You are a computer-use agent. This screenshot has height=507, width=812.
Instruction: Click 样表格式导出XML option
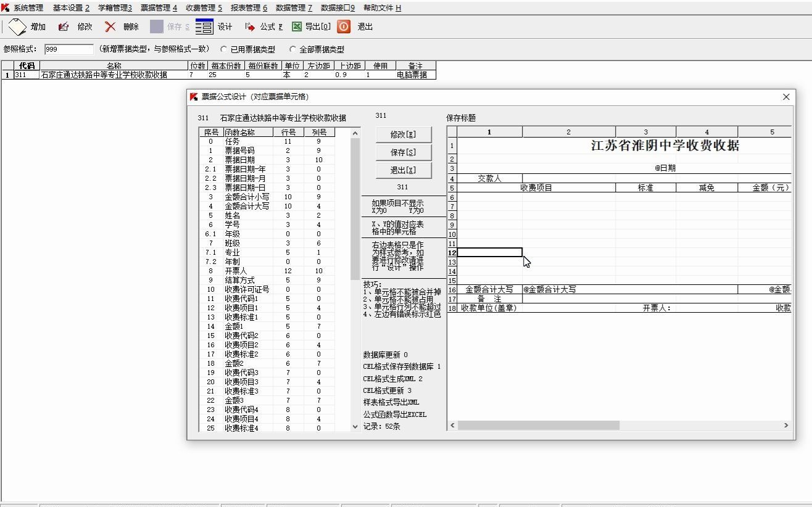[391, 402]
